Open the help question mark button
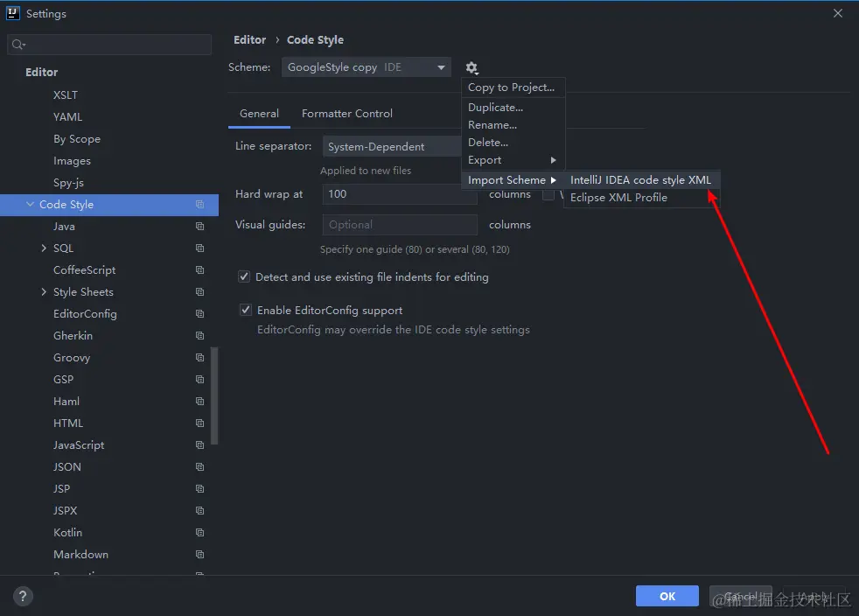The height and width of the screenshot is (616, 859). click(x=23, y=596)
